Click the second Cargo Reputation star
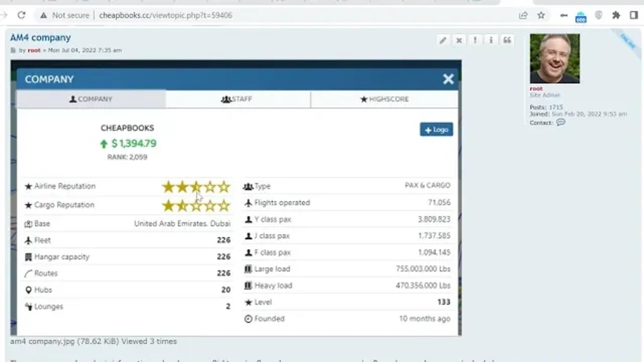This screenshot has width=644, height=362. (x=182, y=206)
